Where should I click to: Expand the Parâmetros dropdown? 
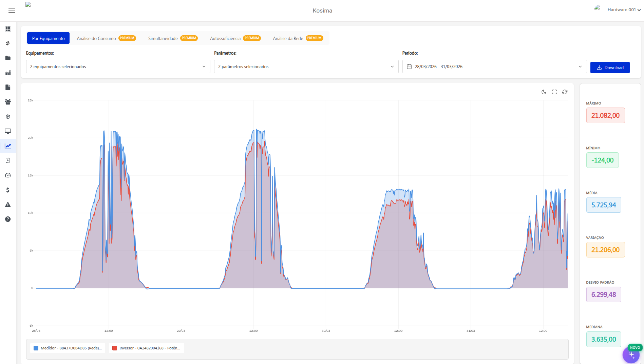(306, 66)
